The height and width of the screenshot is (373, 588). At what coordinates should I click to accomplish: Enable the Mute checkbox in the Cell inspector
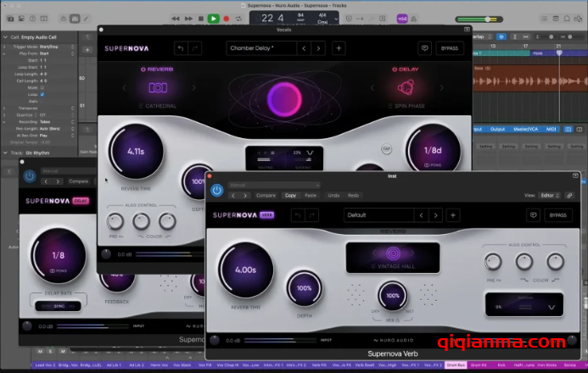pyautogui.click(x=42, y=87)
